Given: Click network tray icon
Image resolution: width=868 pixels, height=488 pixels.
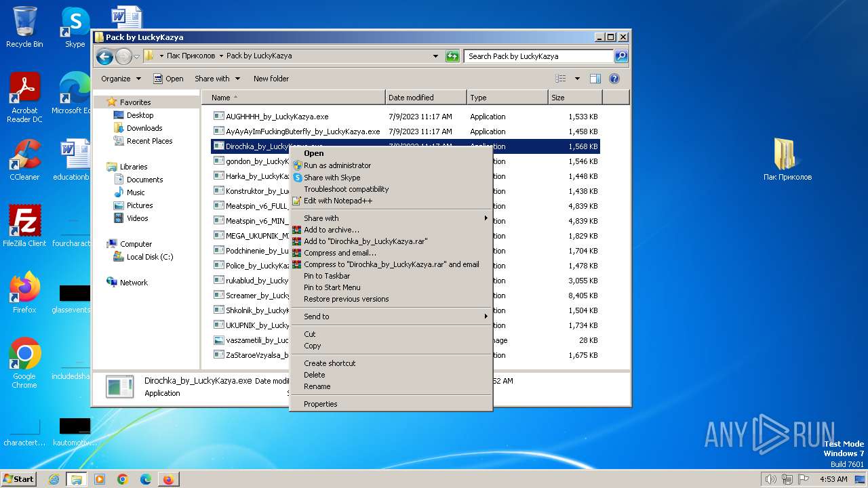Looking at the screenshot, I should coord(788,479).
